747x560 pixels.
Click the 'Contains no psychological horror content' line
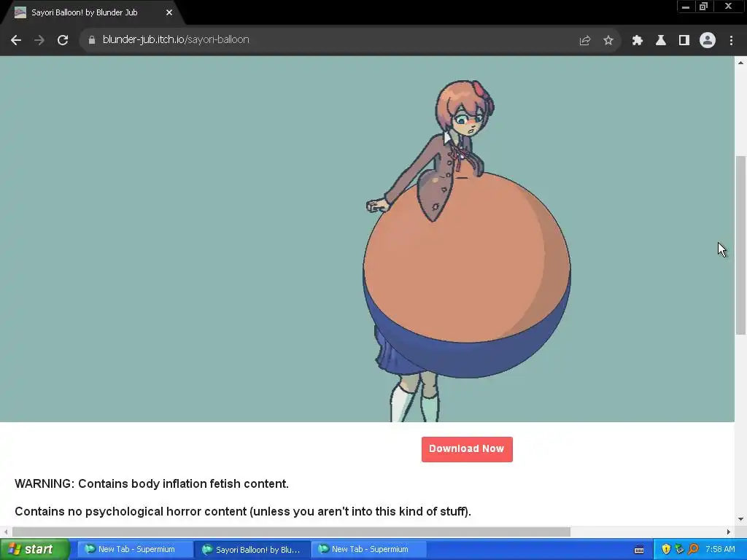243,511
